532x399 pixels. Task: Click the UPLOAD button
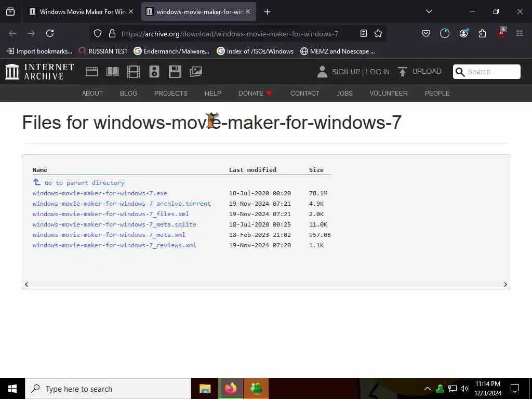point(419,72)
